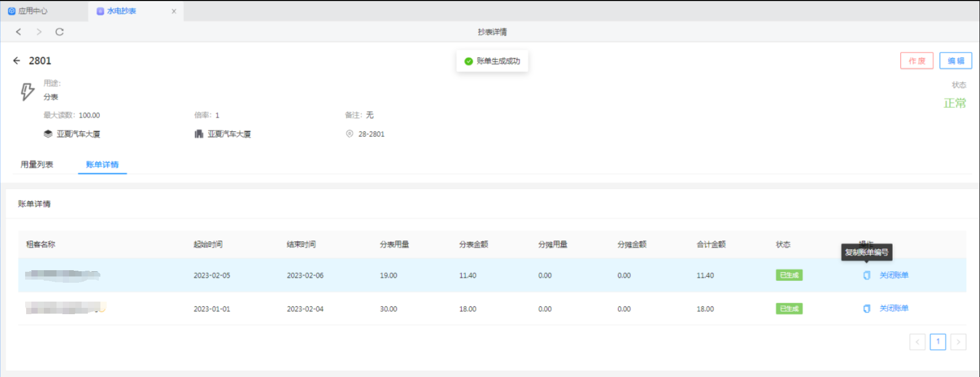Open the 应用中心 tab
The image size is (980, 377).
point(32,11)
